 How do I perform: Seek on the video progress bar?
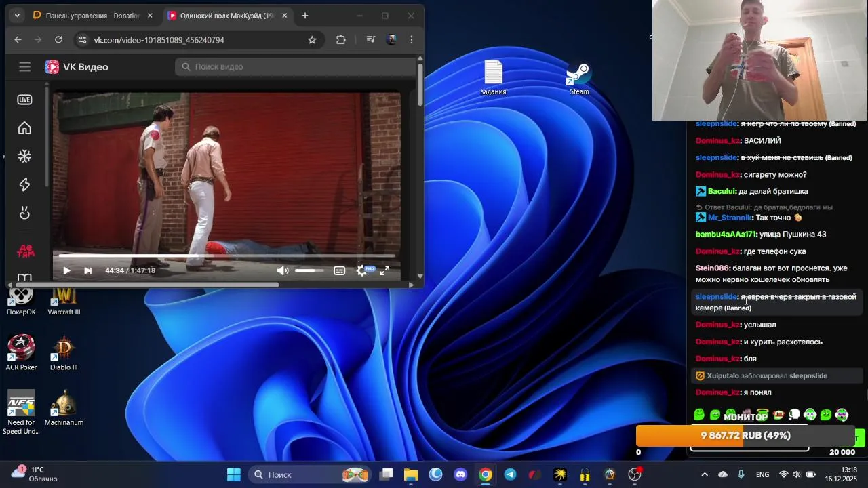pos(226,256)
